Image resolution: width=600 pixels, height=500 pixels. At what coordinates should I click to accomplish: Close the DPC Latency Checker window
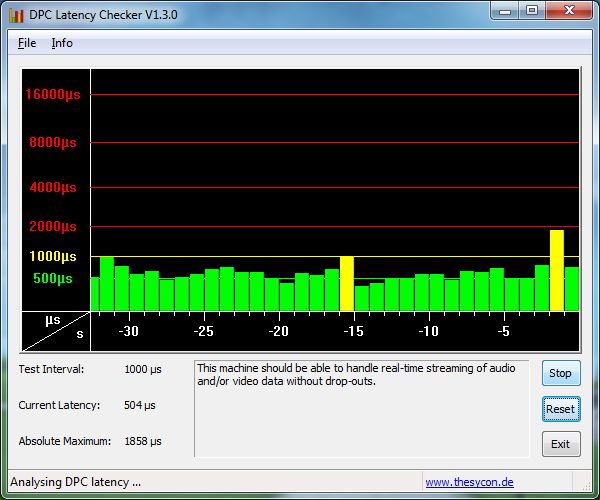click(x=569, y=11)
